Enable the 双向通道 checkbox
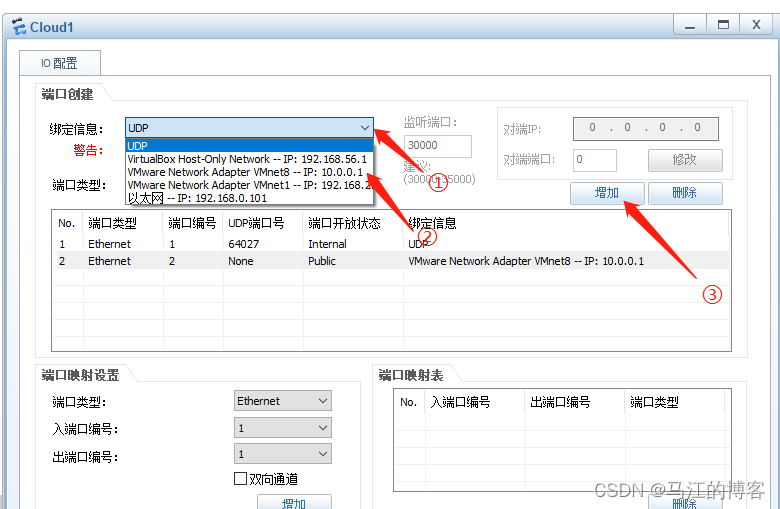This screenshot has height=509, width=780. pos(240,479)
